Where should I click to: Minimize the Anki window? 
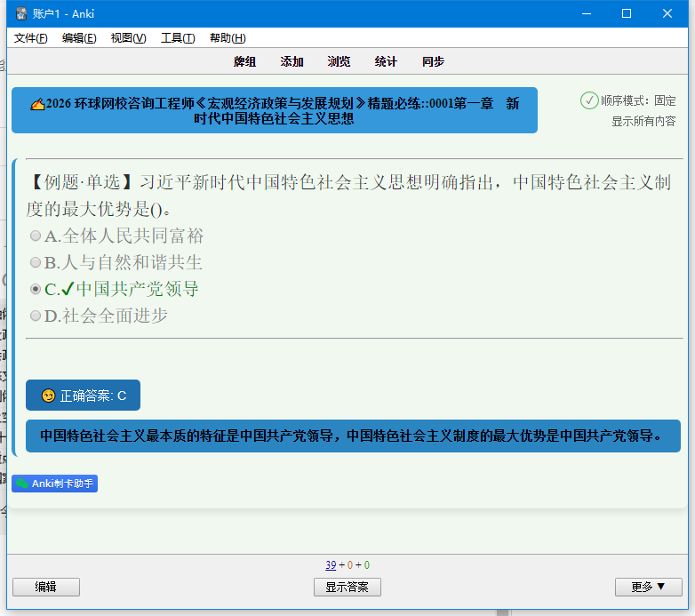click(x=587, y=13)
